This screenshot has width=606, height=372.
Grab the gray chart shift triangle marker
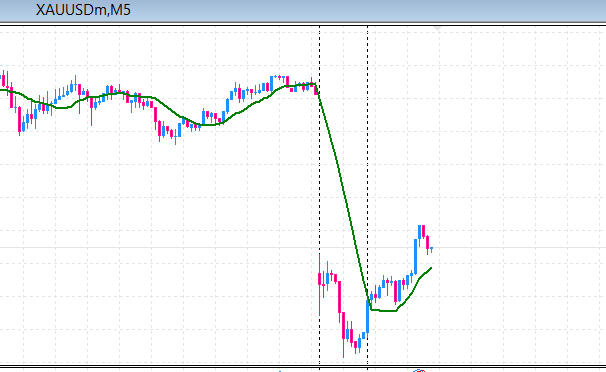pos(437,29)
